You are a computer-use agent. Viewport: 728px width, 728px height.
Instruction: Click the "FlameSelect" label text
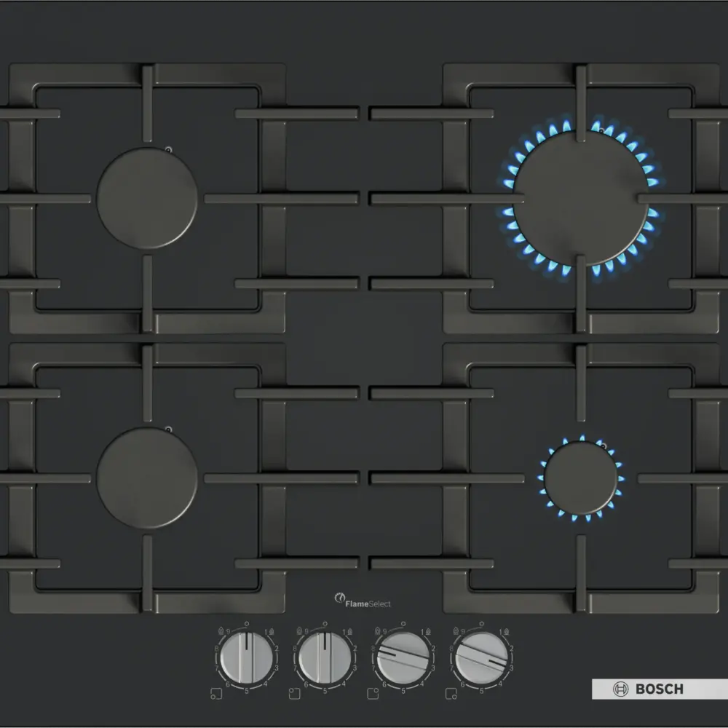pyautogui.click(x=368, y=604)
